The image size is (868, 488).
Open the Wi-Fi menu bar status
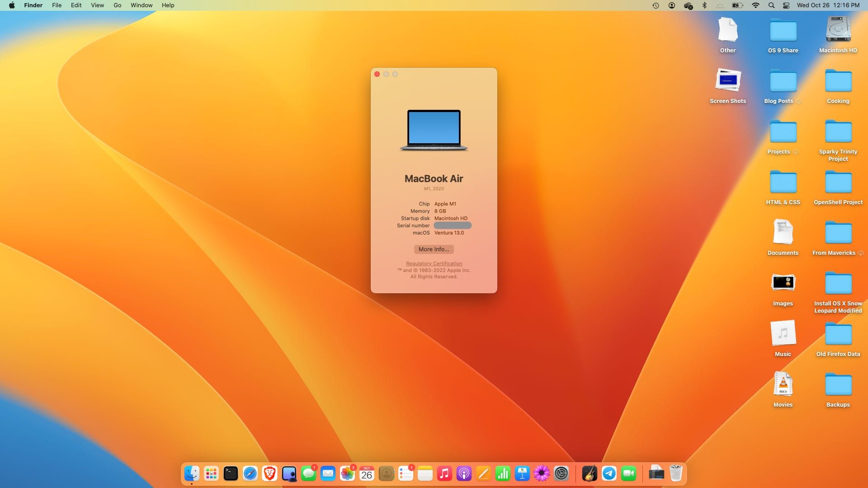(x=755, y=5)
